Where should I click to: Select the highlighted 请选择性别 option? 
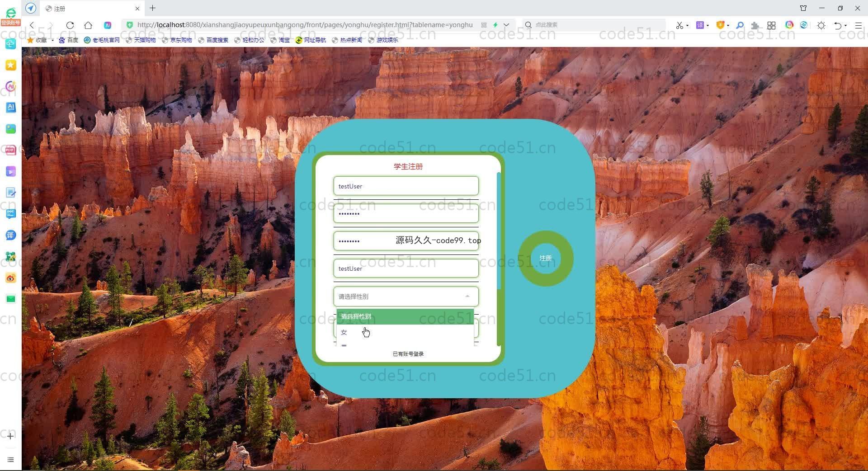coord(405,316)
